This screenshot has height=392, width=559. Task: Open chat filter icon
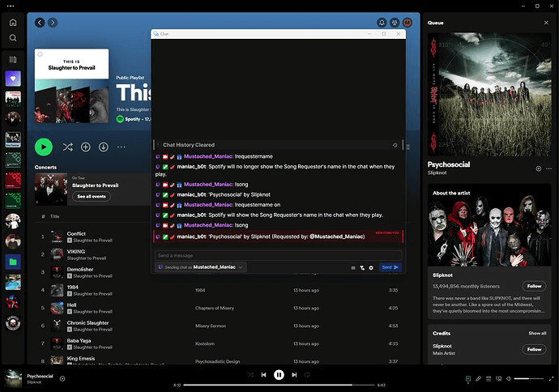[x=362, y=267]
